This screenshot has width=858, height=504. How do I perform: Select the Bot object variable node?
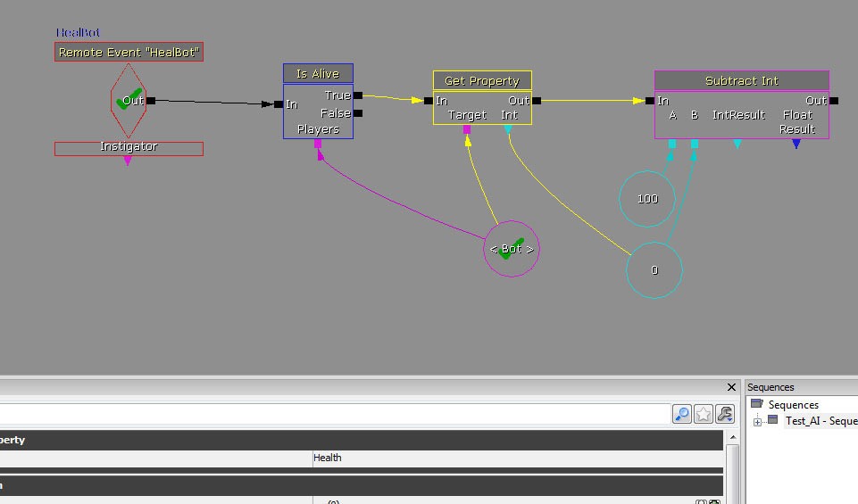tap(512, 249)
